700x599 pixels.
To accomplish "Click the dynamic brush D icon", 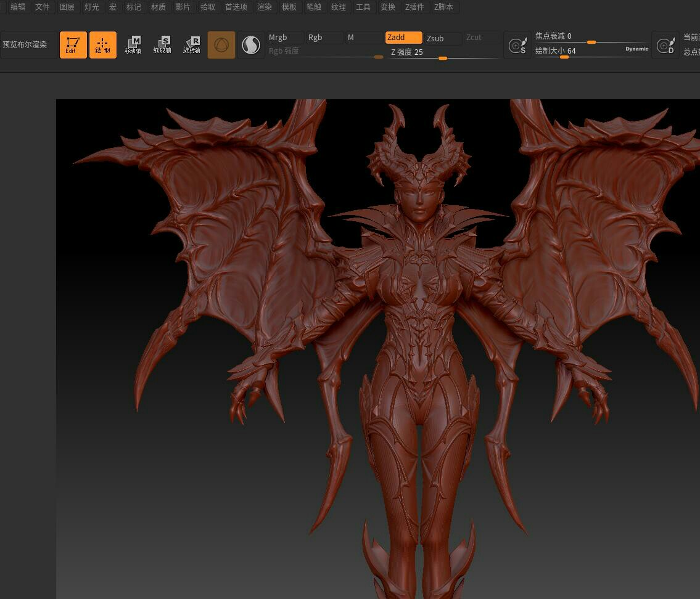I will [x=665, y=45].
